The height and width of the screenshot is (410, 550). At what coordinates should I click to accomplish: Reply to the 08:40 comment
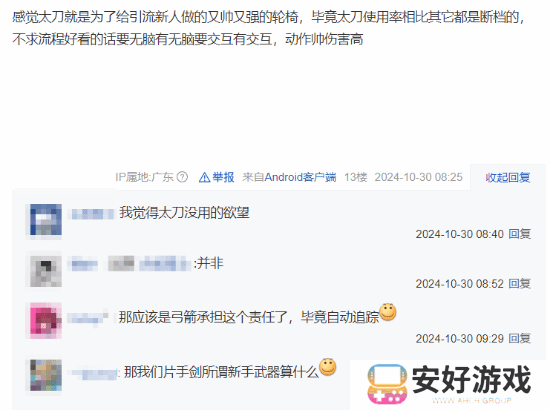[x=519, y=234]
